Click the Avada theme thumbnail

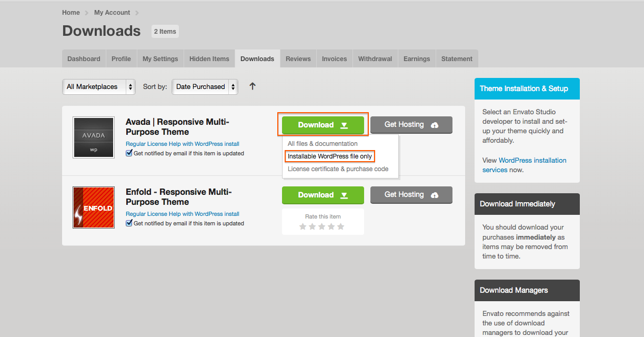93,137
